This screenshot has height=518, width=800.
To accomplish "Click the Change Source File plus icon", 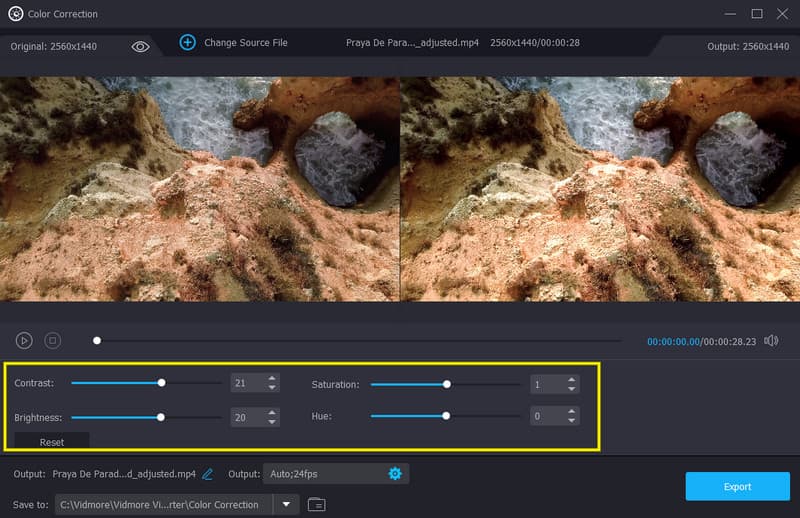I will (187, 42).
